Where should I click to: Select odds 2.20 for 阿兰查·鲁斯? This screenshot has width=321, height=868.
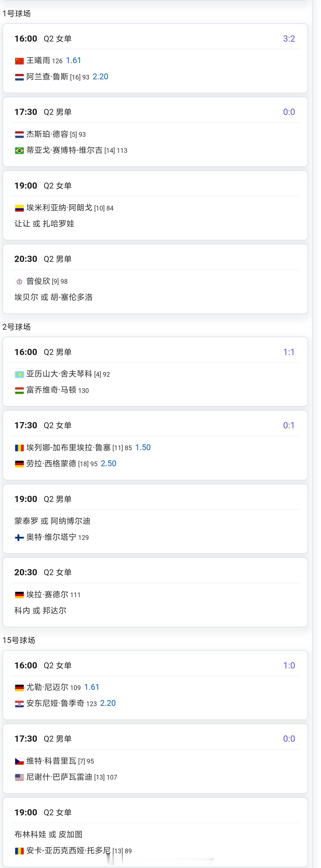[x=101, y=77]
